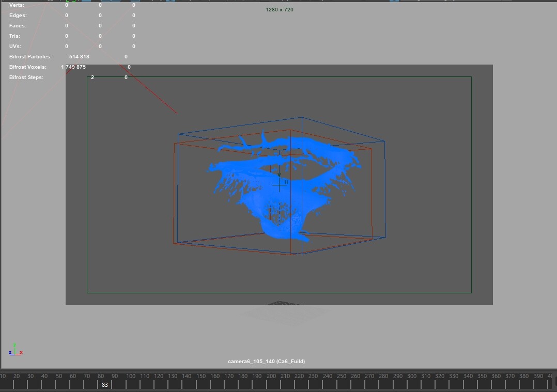This screenshot has height=392, width=557.
Task: Click the camera6_105_140 (Ca6_Fuild) label
Action: 267,361
